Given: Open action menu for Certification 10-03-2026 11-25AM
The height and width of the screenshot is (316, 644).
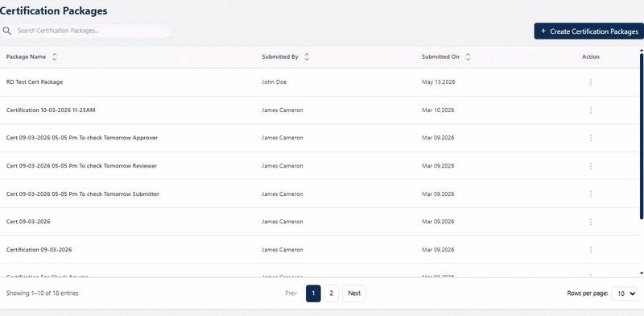Looking at the screenshot, I should [591, 110].
